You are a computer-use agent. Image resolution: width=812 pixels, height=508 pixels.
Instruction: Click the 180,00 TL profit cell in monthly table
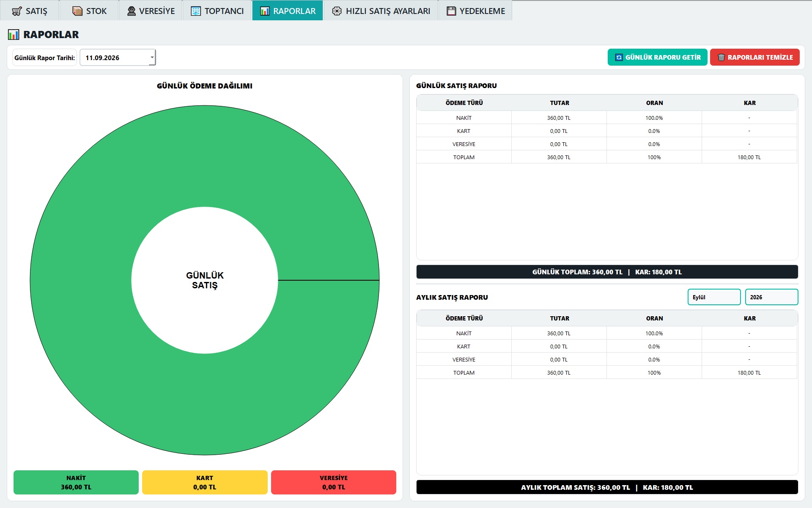point(749,373)
